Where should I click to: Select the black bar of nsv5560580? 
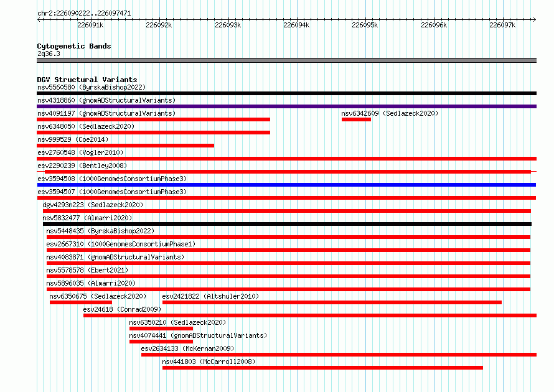pyautogui.click(x=286, y=93)
